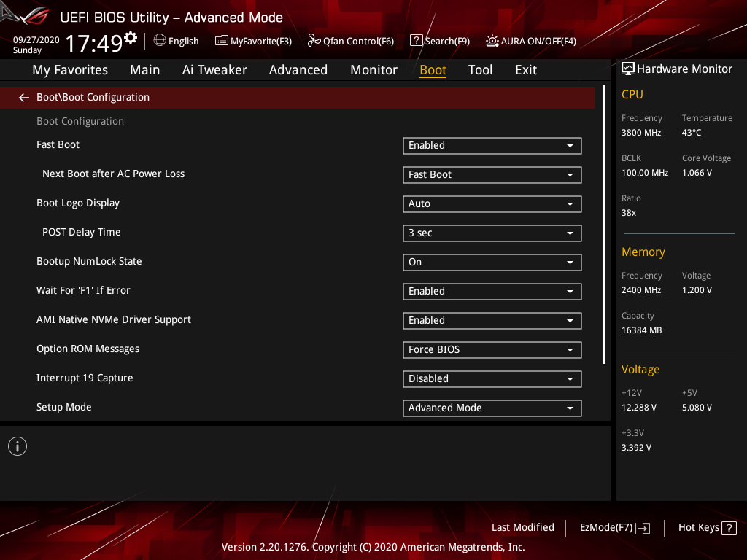This screenshot has width=747, height=560.
Task: Open the POST Delay Time dropdown
Action: [492, 233]
